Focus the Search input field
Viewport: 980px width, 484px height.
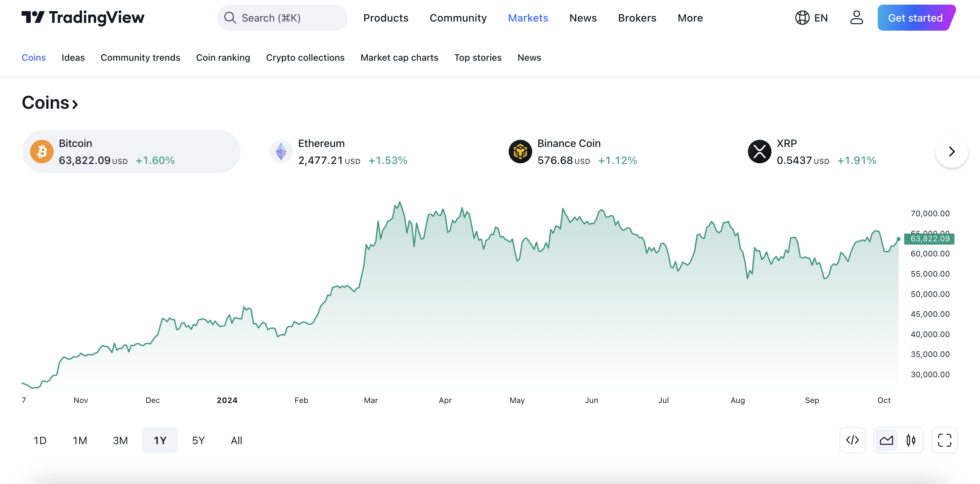(x=282, y=18)
